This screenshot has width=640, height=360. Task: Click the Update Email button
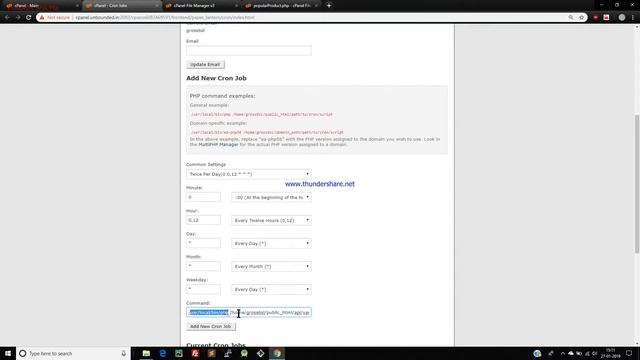205,64
